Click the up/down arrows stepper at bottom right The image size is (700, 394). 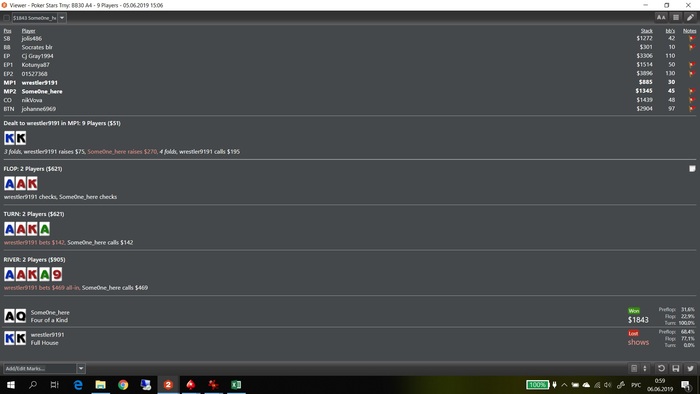pyautogui.click(x=645, y=368)
